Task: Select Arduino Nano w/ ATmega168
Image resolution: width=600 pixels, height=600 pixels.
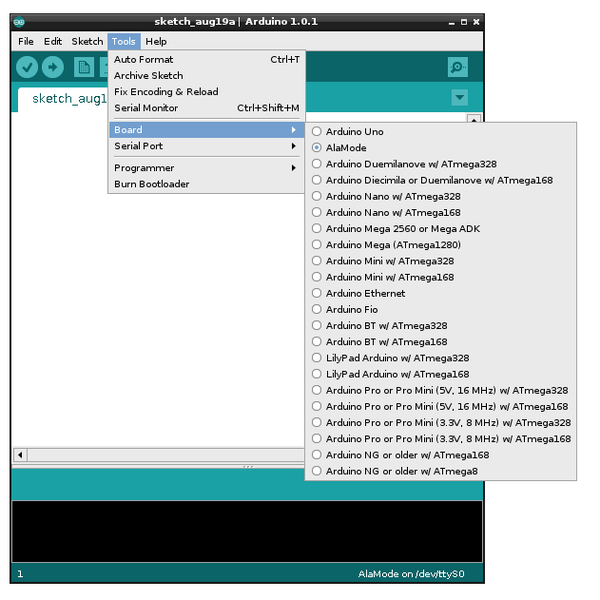Action: pos(440,212)
